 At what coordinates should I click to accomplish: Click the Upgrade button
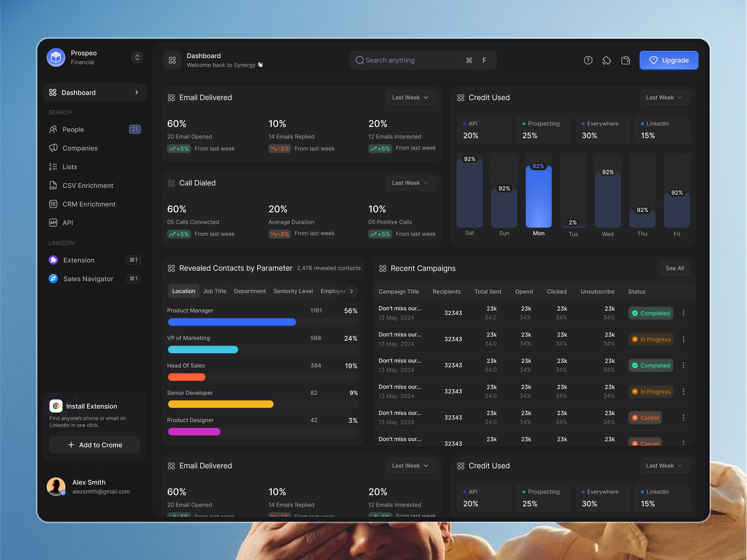click(x=669, y=60)
